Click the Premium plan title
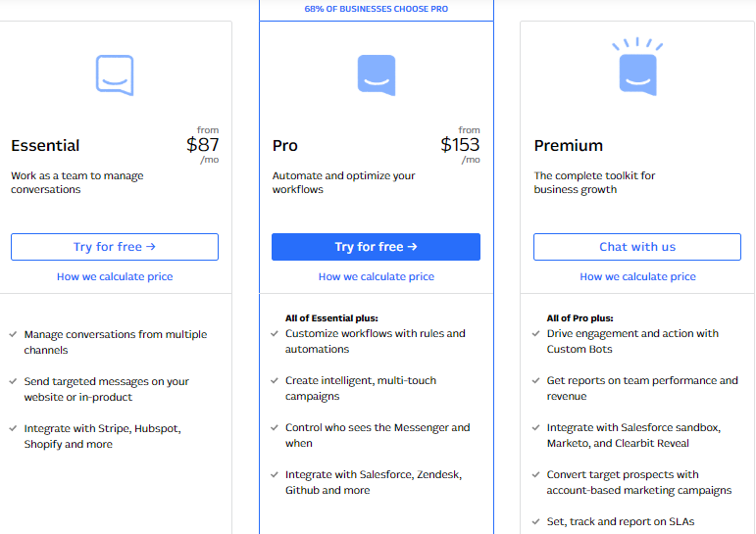The width and height of the screenshot is (756, 534). tap(569, 146)
